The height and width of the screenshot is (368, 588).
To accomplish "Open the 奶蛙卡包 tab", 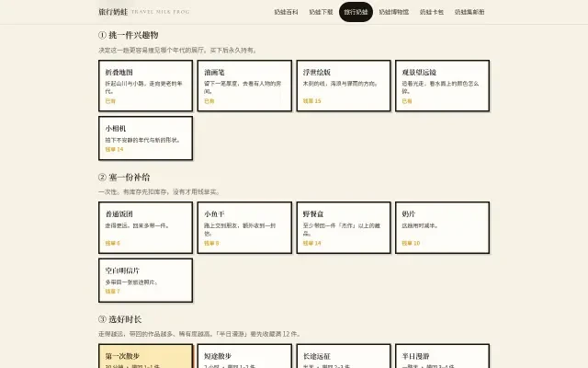I will (x=432, y=12).
